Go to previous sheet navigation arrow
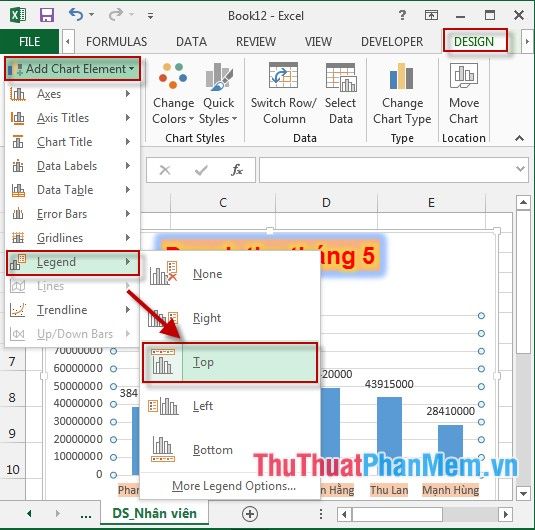The image size is (535, 530). (x=29, y=513)
